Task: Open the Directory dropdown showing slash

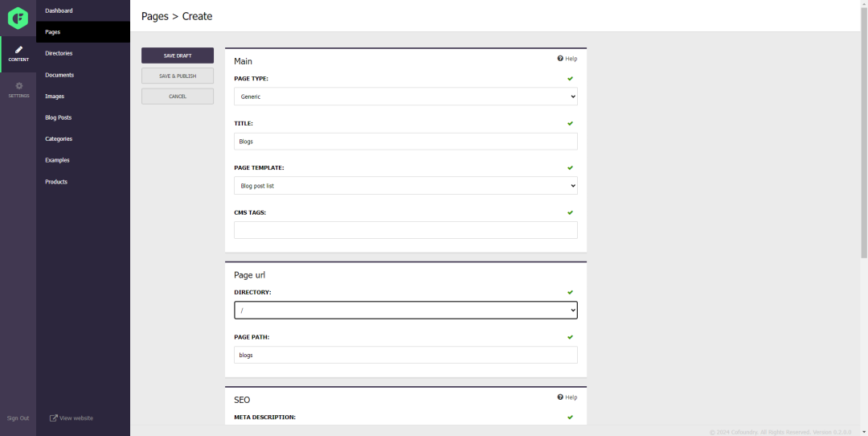Action: pyautogui.click(x=406, y=311)
